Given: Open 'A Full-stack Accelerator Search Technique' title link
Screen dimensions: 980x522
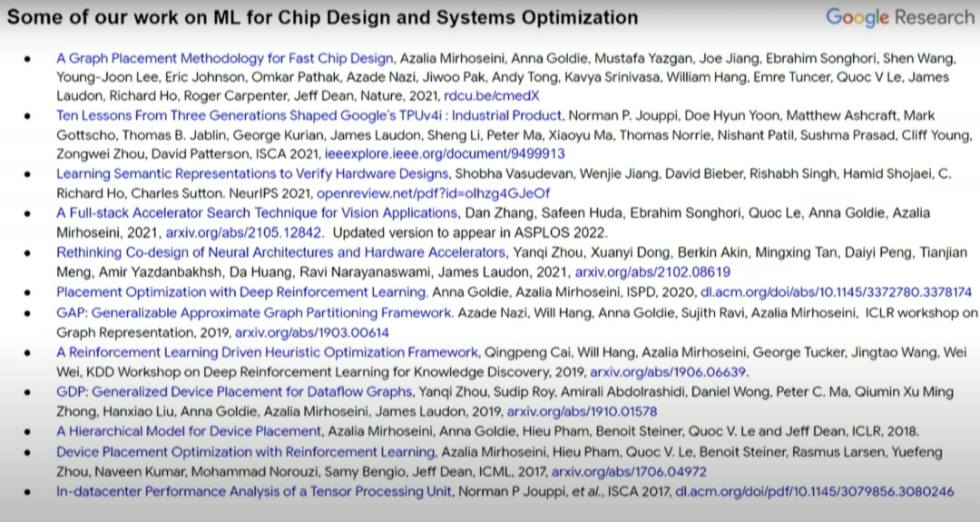Looking at the screenshot, I should tap(257, 213).
